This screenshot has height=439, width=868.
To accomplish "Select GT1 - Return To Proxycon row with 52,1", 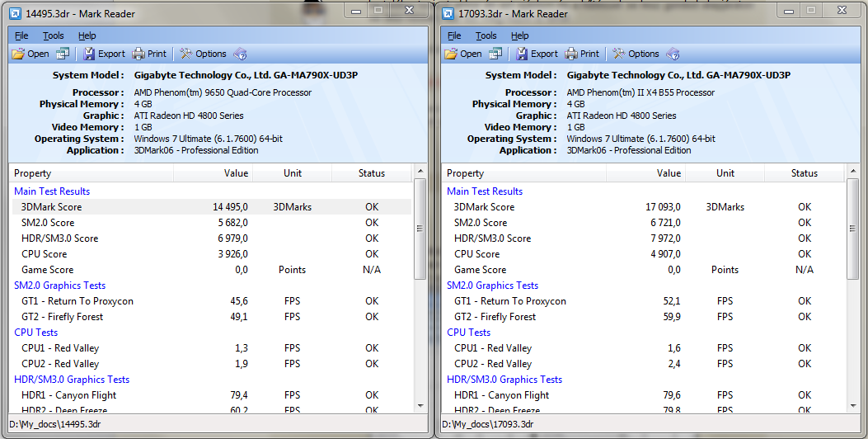I will tap(645, 301).
